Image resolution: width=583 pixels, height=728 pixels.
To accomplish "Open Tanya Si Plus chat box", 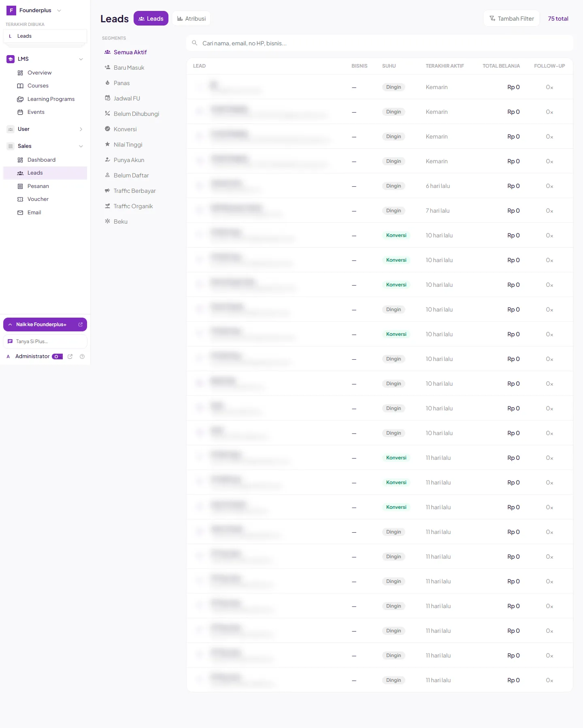I will (45, 342).
